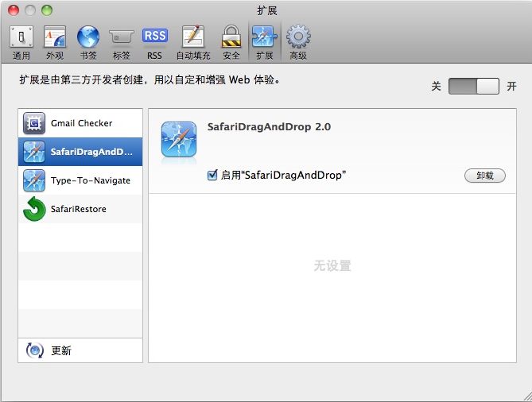The image size is (532, 402).
Task: Open the RSS preferences pane
Action: point(155,42)
